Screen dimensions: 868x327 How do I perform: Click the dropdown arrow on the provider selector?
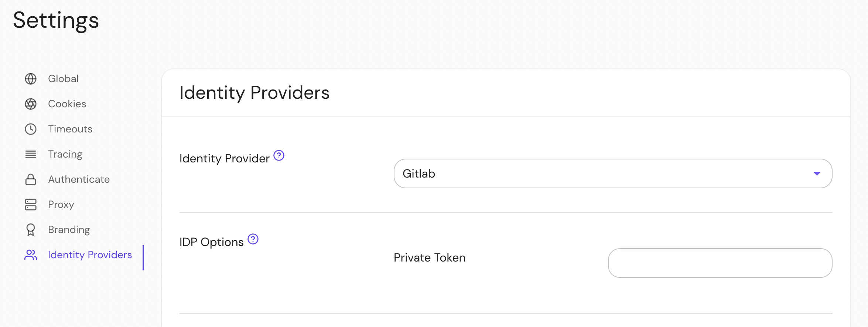coord(817,173)
